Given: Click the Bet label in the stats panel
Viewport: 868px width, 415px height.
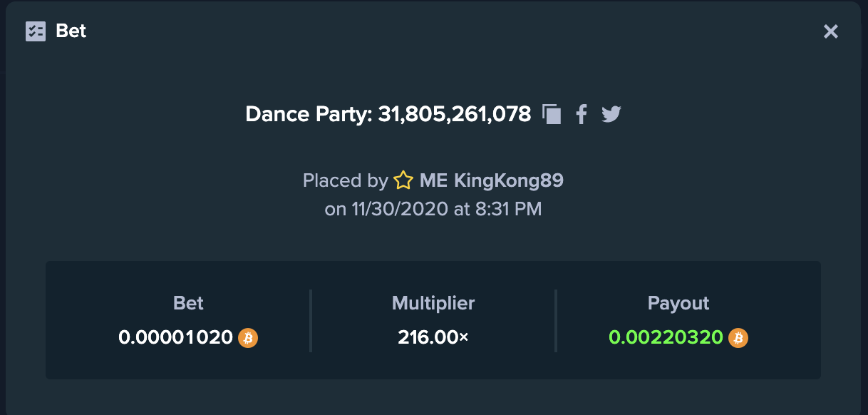Looking at the screenshot, I should pos(188,303).
